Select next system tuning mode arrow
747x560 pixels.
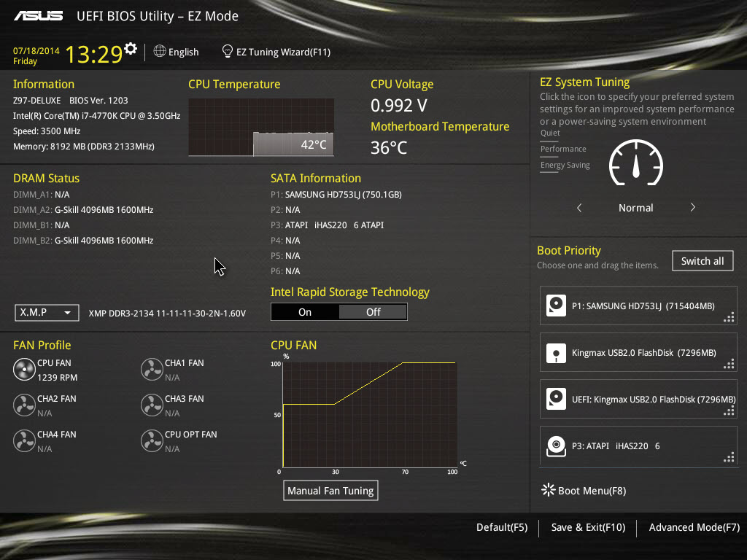point(693,208)
